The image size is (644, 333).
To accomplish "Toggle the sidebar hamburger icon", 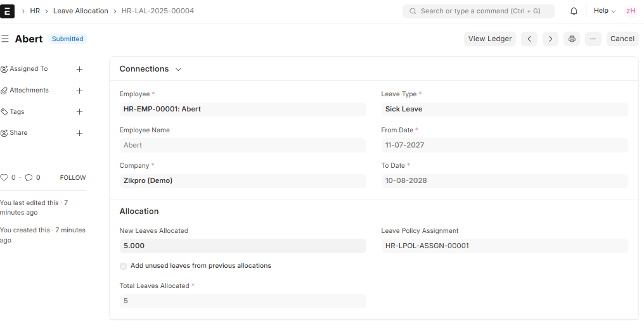I will (5, 39).
